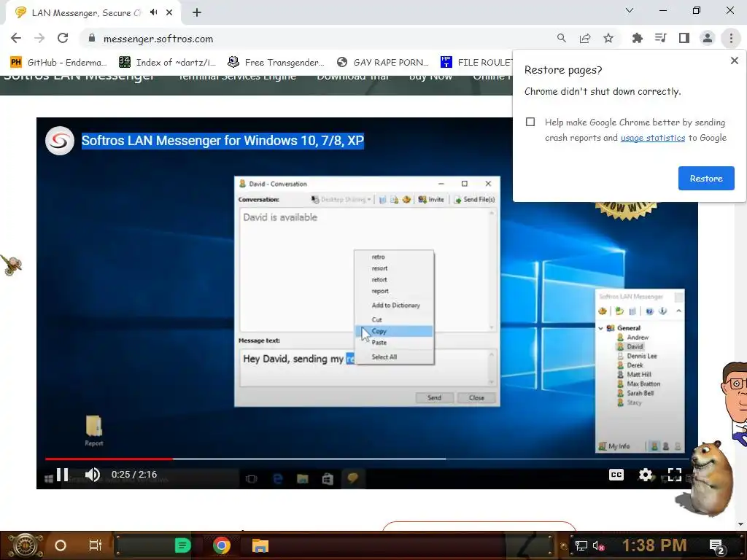Click the Invite toolbar button
This screenshot has height=560, width=747.
pos(431,200)
